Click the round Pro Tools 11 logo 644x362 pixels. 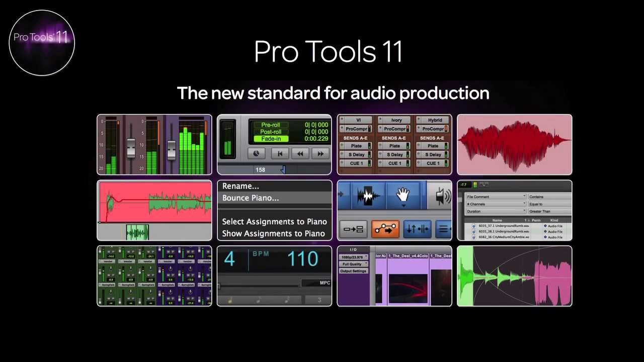(x=42, y=43)
